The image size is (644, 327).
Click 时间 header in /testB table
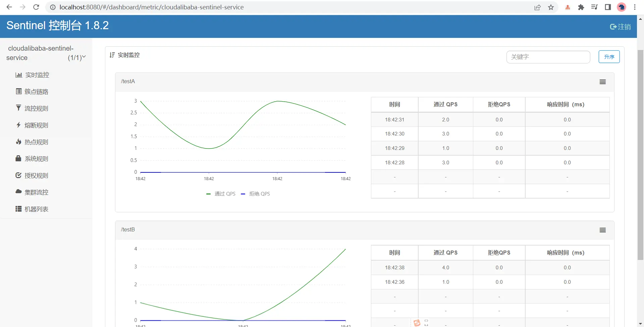[x=394, y=253]
